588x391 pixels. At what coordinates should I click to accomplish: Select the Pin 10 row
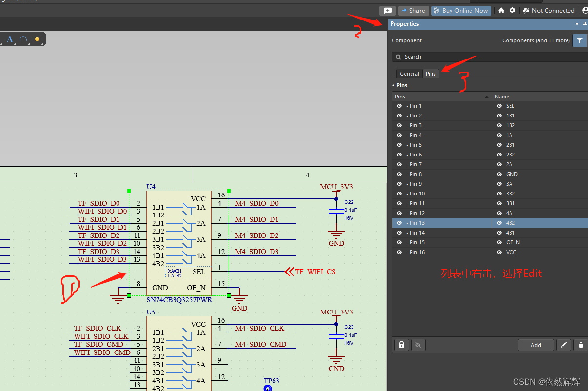point(490,194)
